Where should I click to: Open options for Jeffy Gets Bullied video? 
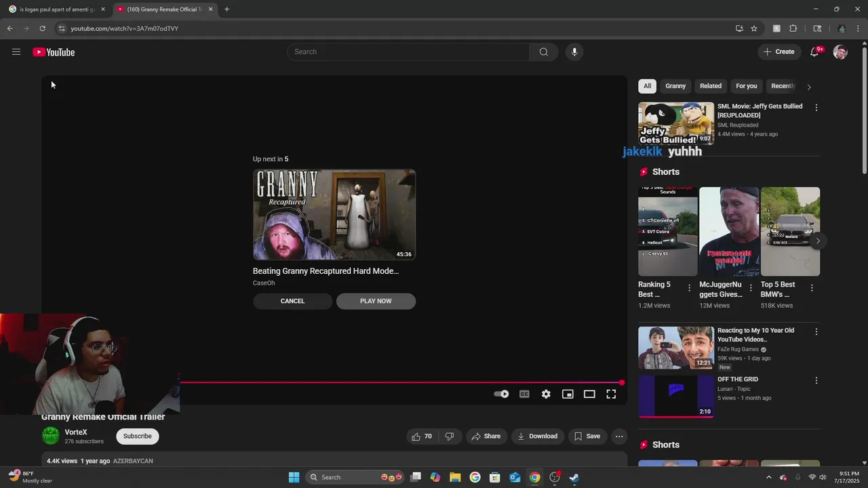[x=816, y=108]
